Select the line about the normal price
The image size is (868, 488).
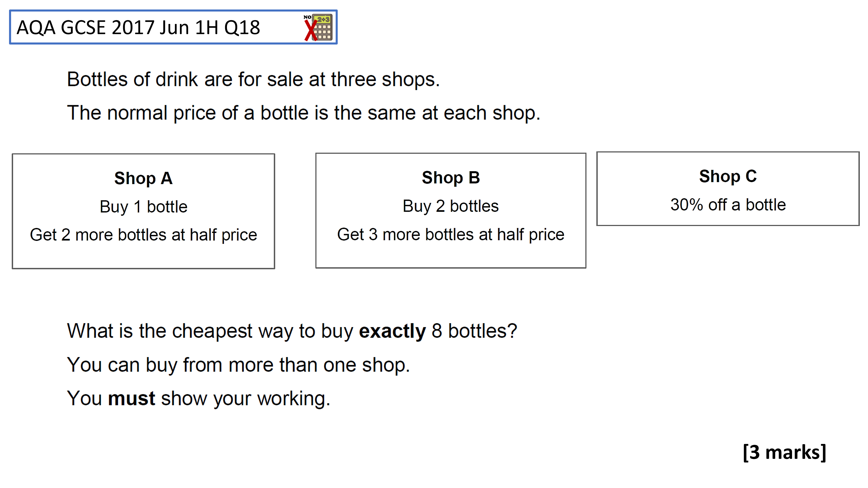pos(304,113)
